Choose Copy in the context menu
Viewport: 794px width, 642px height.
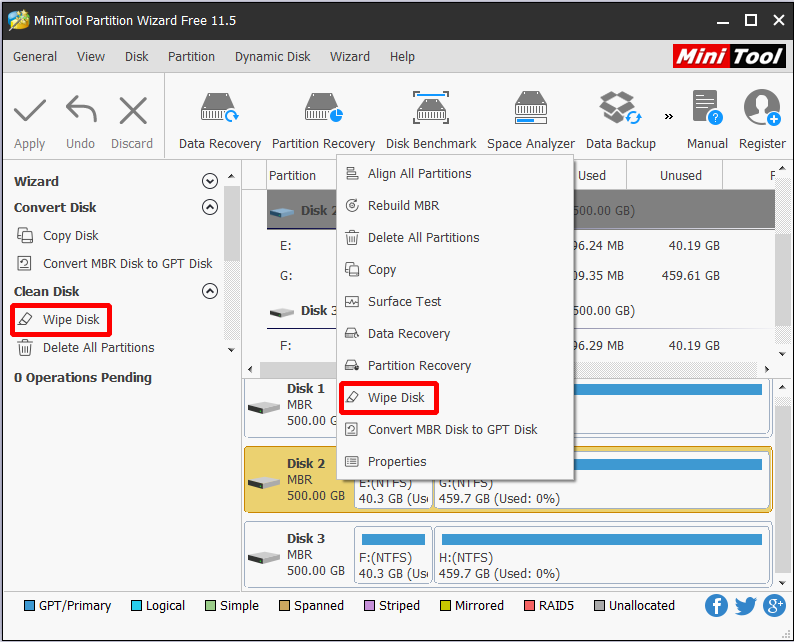pos(455,269)
